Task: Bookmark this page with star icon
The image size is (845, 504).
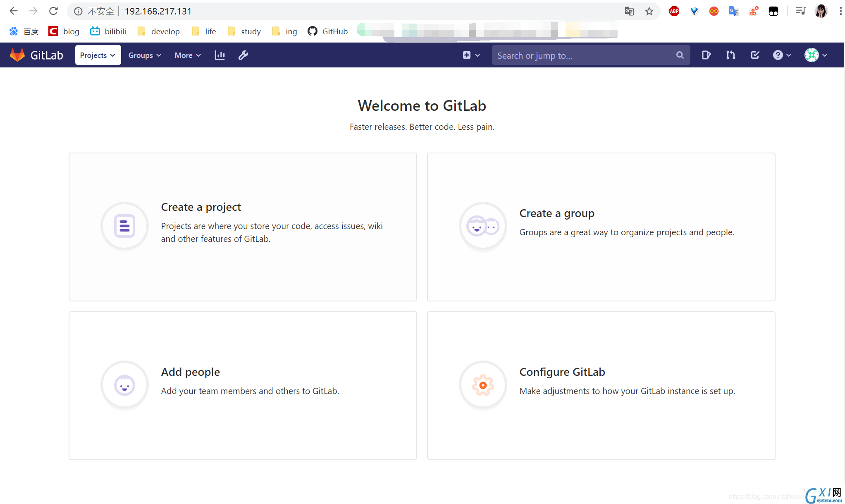Action: (649, 11)
